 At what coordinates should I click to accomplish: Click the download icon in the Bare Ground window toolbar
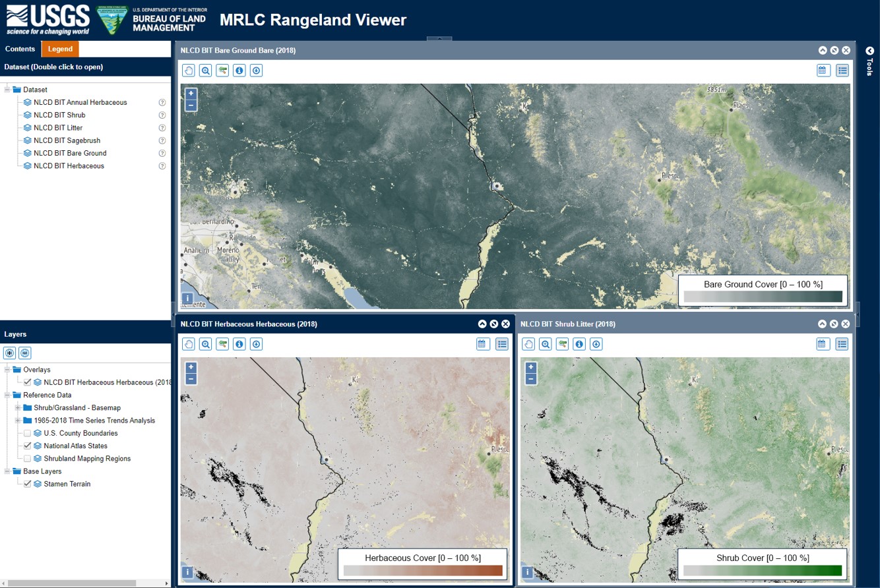[257, 71]
